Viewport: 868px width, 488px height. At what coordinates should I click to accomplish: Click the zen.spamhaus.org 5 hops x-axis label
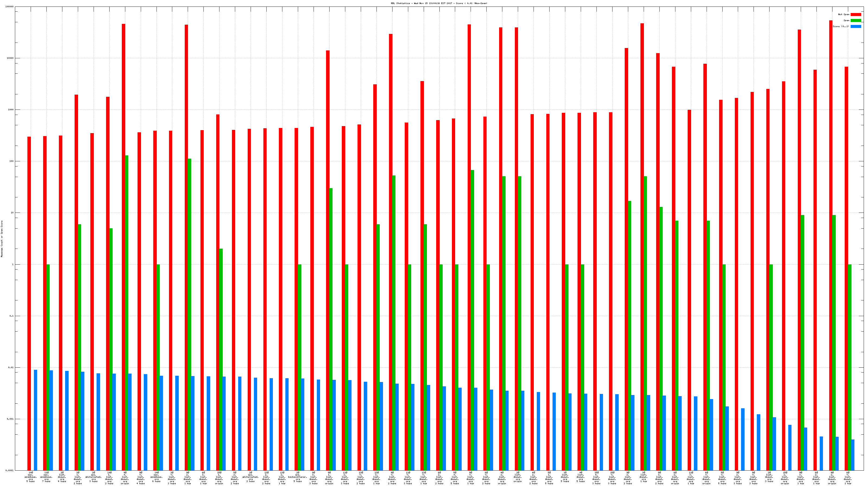[x=30, y=477]
